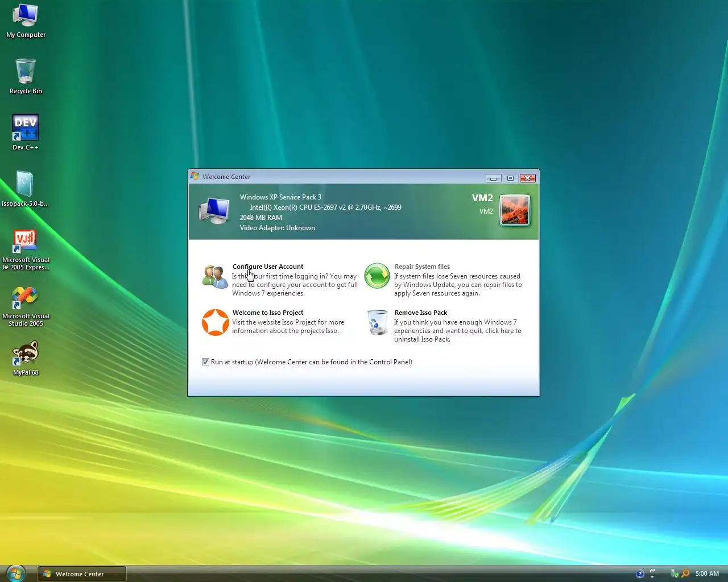Select the issopack-5.0 file icon
The image size is (728, 582).
click(x=26, y=189)
